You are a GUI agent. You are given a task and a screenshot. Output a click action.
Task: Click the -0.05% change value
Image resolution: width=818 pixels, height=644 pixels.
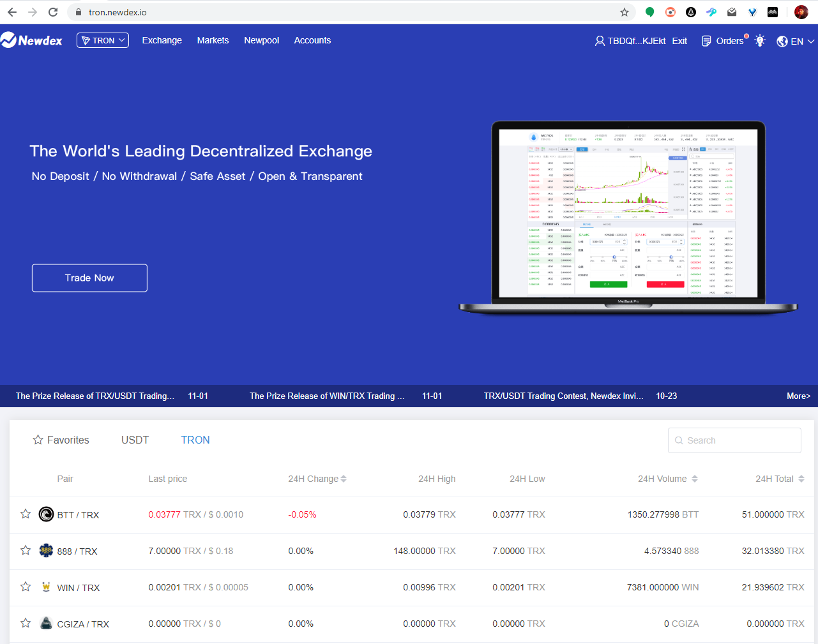click(x=302, y=514)
